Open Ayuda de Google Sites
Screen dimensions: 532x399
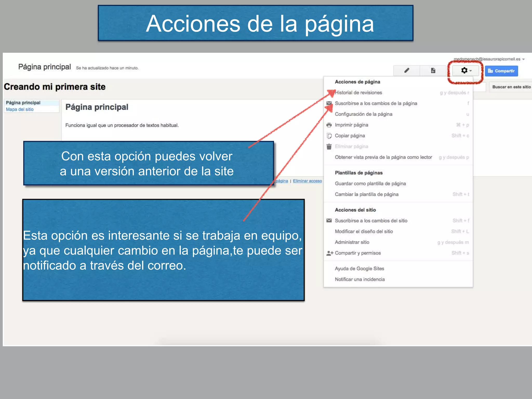tap(398, 269)
